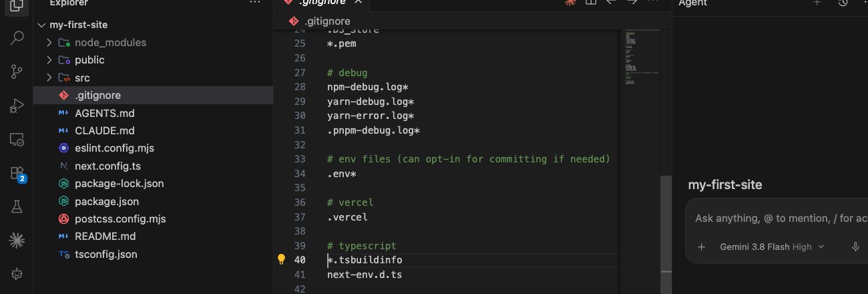Open the Gemini 3.8 Flash model dropdown
The image size is (868, 294).
click(x=771, y=247)
